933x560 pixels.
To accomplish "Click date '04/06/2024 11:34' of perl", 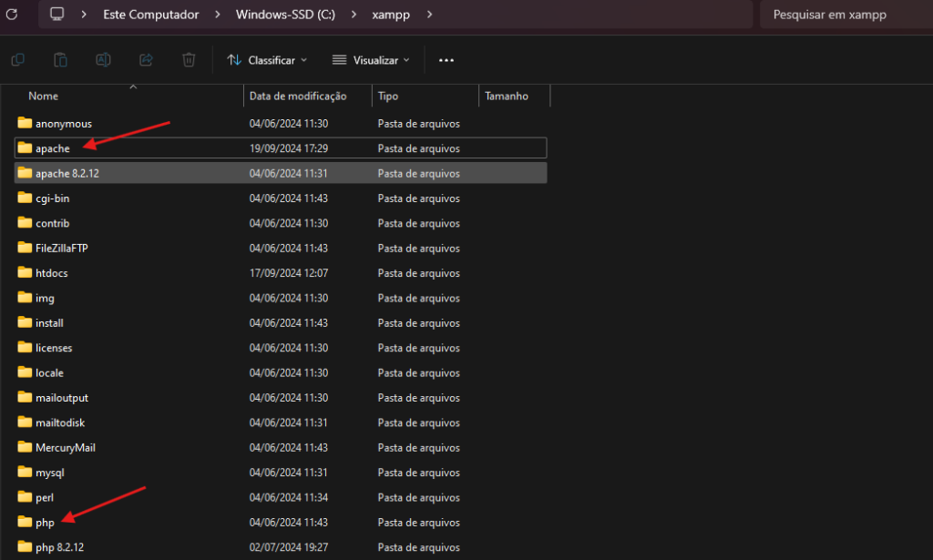I will (x=289, y=497).
